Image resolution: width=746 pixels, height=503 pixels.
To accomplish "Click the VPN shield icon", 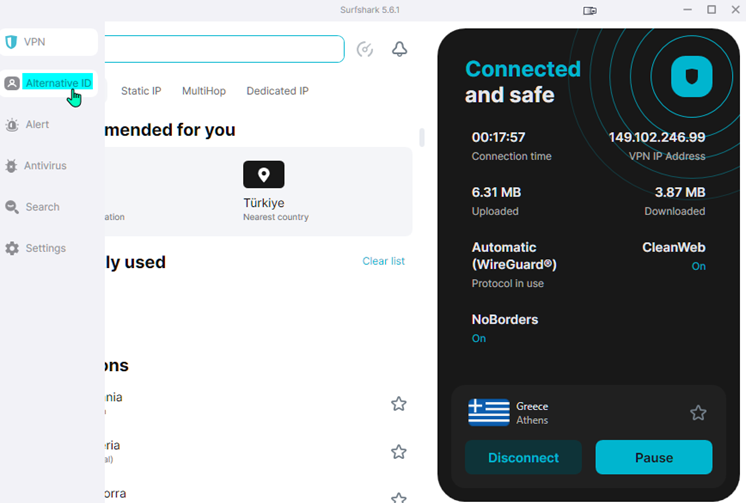I will pos(11,42).
